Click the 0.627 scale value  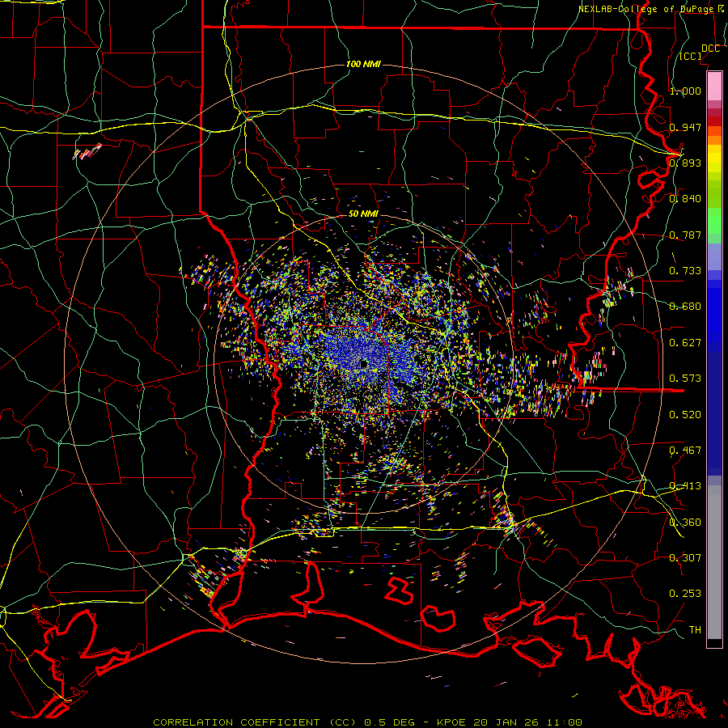point(685,343)
